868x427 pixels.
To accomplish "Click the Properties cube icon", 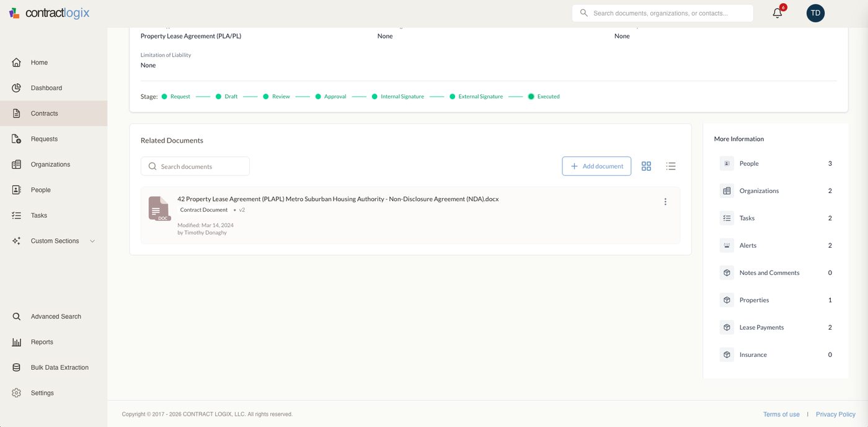I will pos(727,300).
